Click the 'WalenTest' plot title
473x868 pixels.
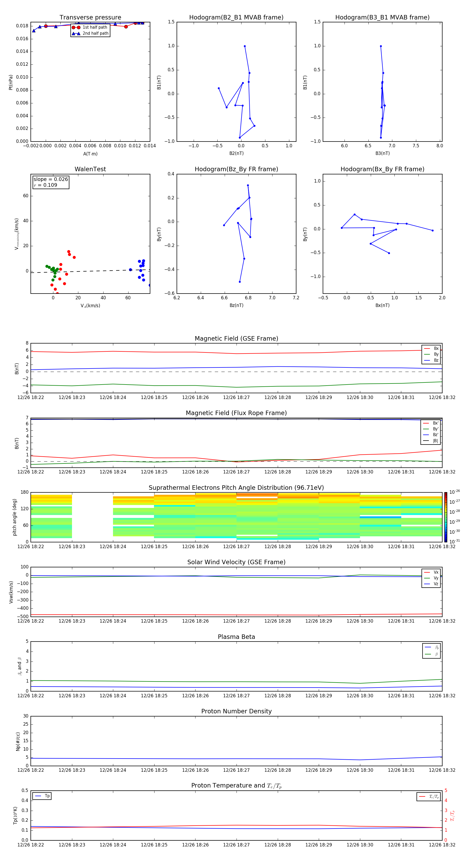[x=90, y=169]
